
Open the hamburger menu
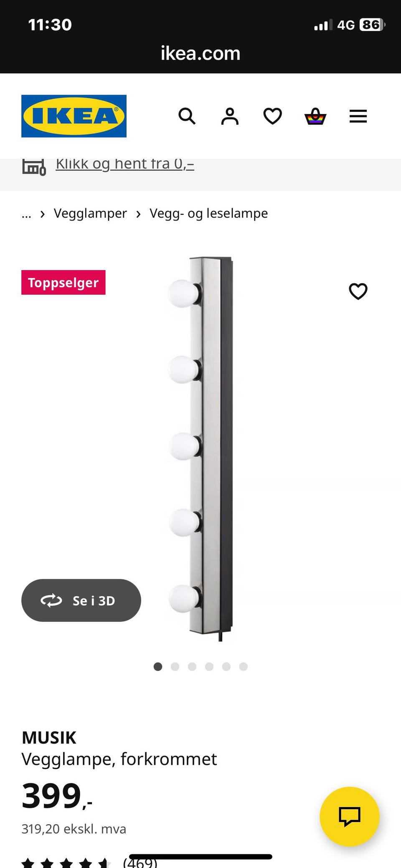[x=358, y=116]
